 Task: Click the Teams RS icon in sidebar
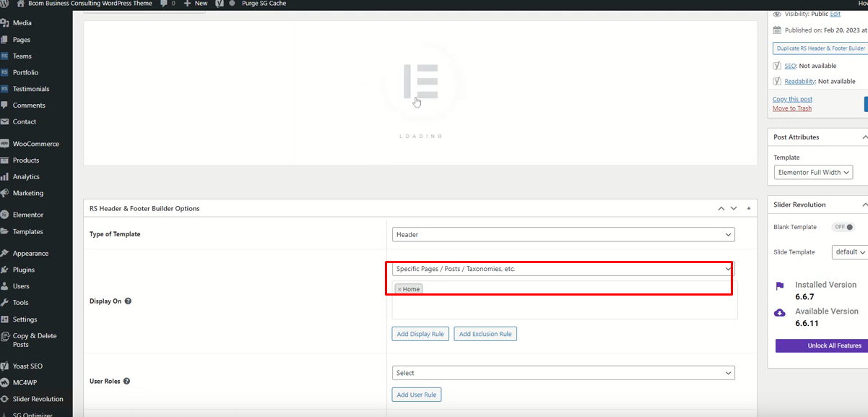click(5, 56)
